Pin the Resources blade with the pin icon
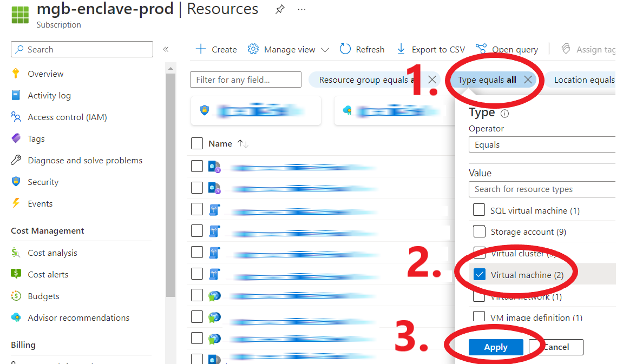The height and width of the screenshot is (364, 623). pyautogui.click(x=280, y=9)
